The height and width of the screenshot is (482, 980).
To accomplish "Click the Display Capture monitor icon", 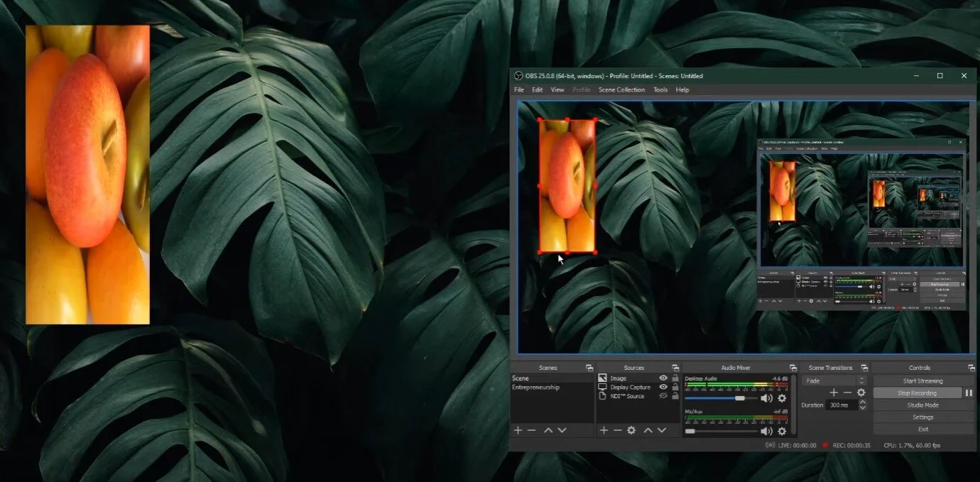I will point(602,387).
